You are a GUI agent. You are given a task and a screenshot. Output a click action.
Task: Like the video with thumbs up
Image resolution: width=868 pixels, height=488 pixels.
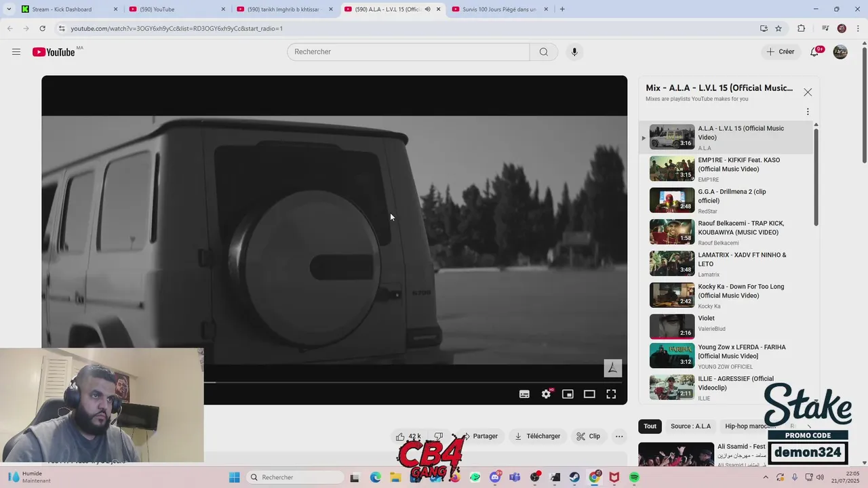tap(409, 436)
